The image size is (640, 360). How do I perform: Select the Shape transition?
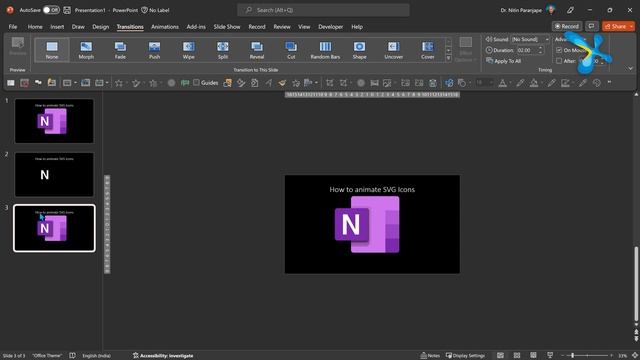[x=360, y=50]
